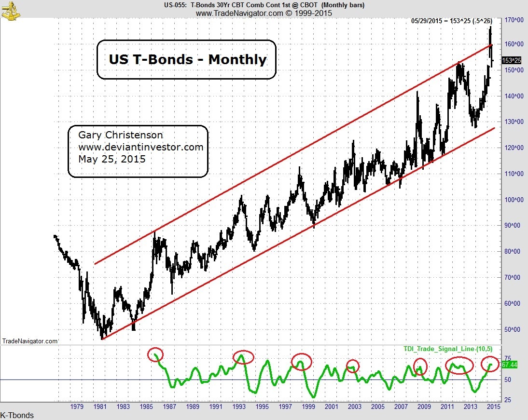Select the Gary Christenson annotation box
528x420 pixels.
point(138,151)
